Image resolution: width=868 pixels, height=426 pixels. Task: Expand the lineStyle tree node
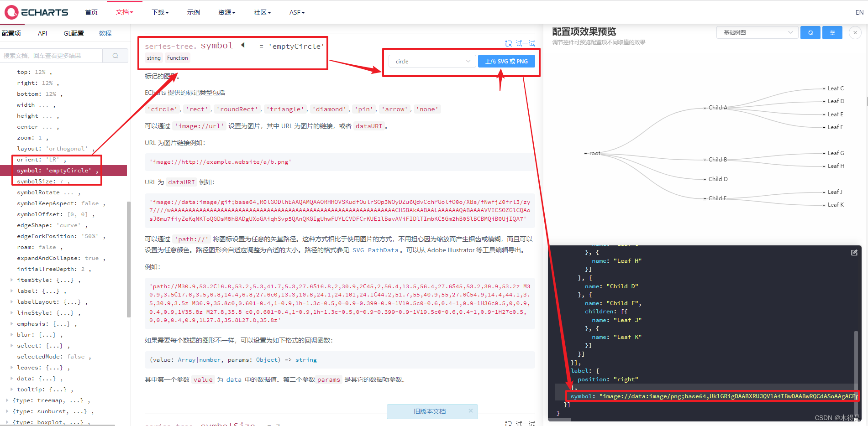tap(11, 313)
